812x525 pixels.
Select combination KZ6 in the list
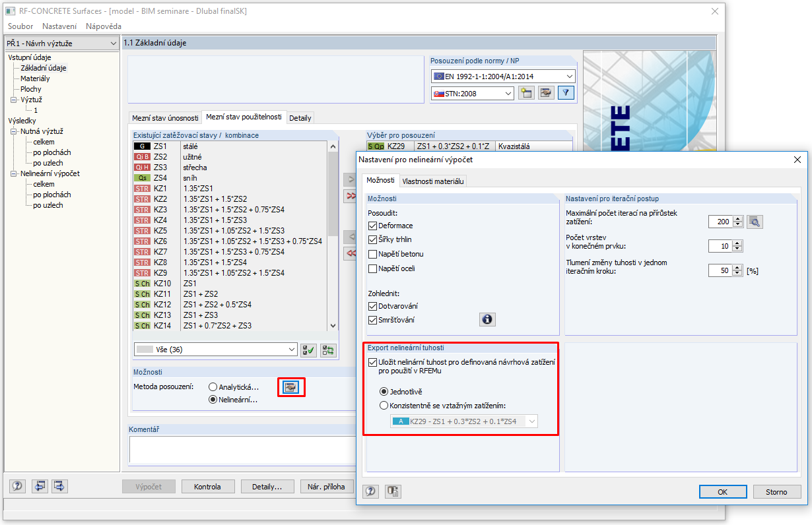[230, 241]
